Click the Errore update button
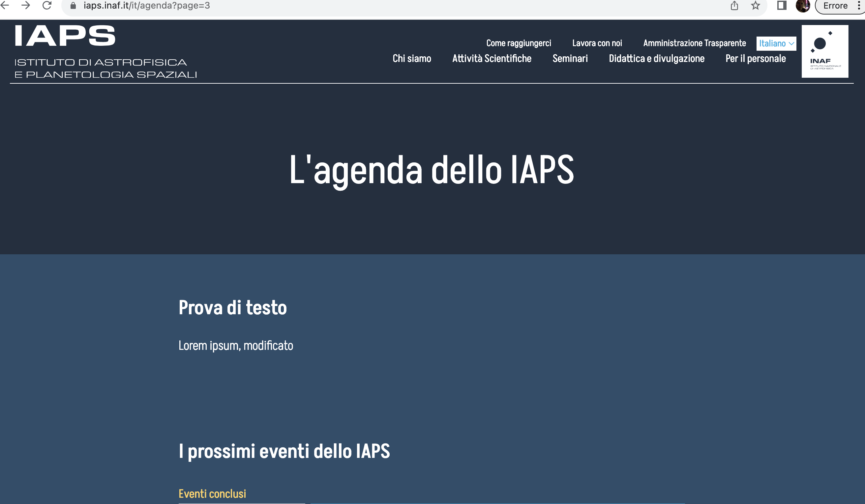 point(835,6)
